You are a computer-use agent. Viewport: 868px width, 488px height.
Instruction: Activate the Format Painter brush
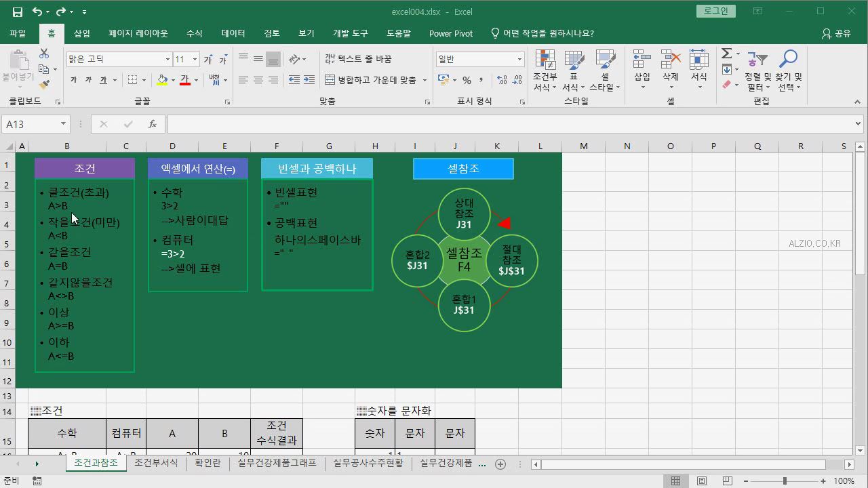(x=44, y=85)
